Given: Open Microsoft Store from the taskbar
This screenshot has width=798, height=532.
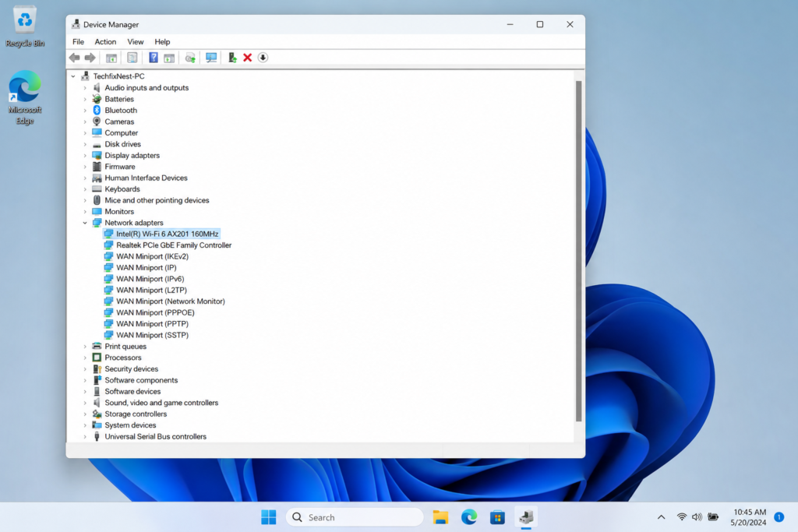Looking at the screenshot, I should [x=497, y=517].
